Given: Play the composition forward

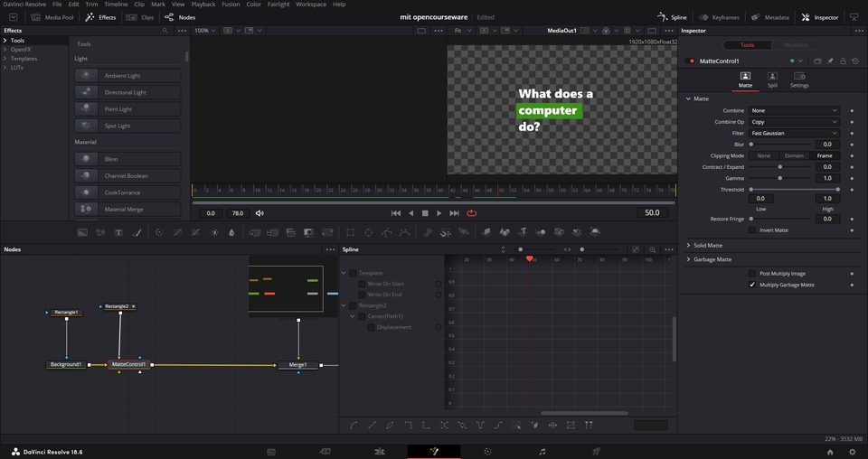Looking at the screenshot, I should point(439,213).
